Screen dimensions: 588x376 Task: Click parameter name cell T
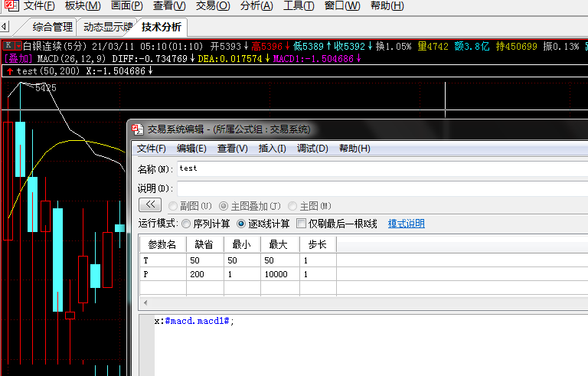point(163,260)
